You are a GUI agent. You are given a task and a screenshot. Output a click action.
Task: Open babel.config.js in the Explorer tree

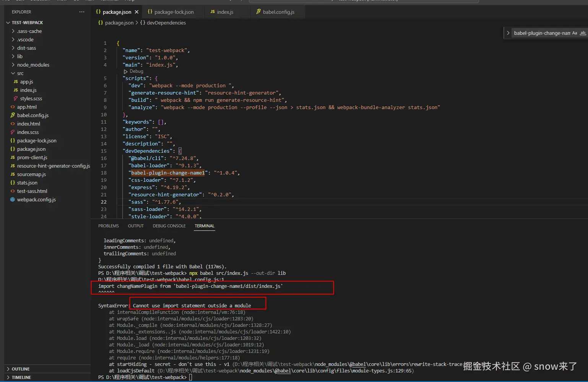33,115
